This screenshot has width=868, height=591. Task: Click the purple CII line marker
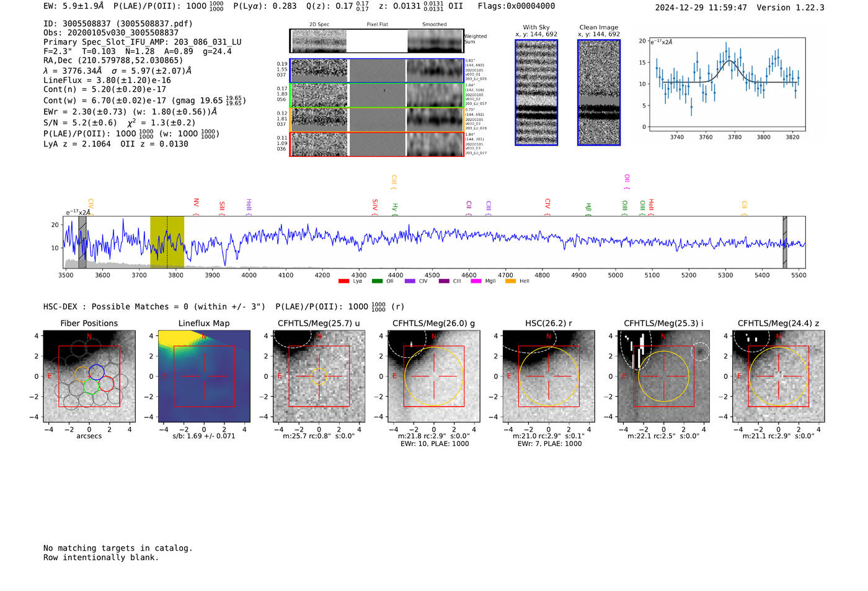point(469,208)
